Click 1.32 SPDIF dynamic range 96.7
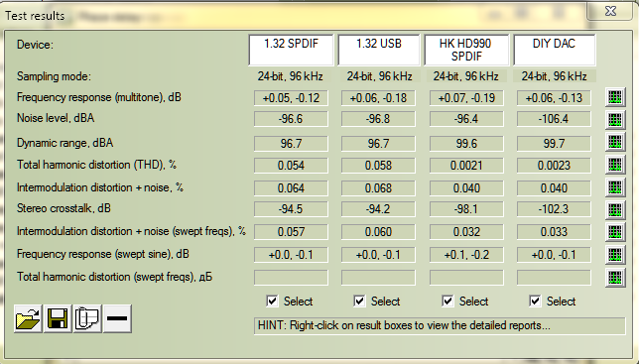The width and height of the screenshot is (639, 364). point(291,144)
